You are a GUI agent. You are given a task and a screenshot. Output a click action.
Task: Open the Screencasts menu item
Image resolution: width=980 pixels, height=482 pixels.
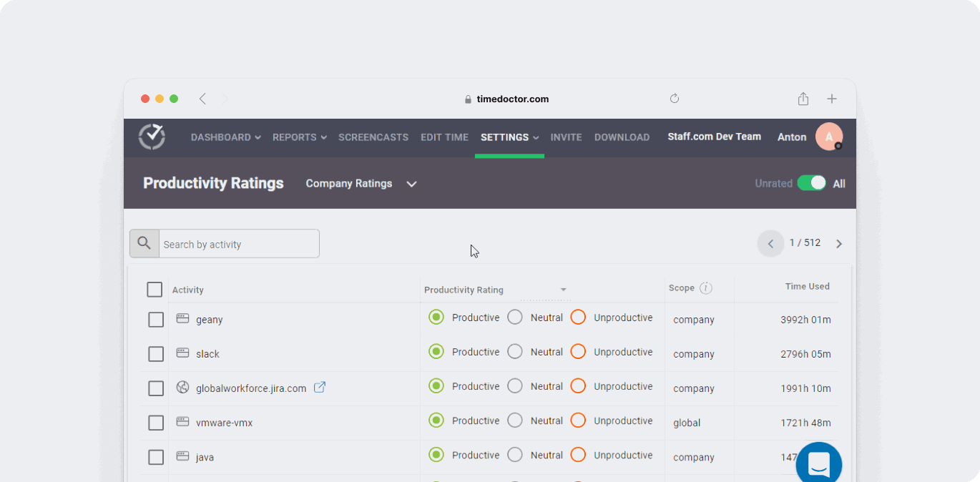(373, 137)
